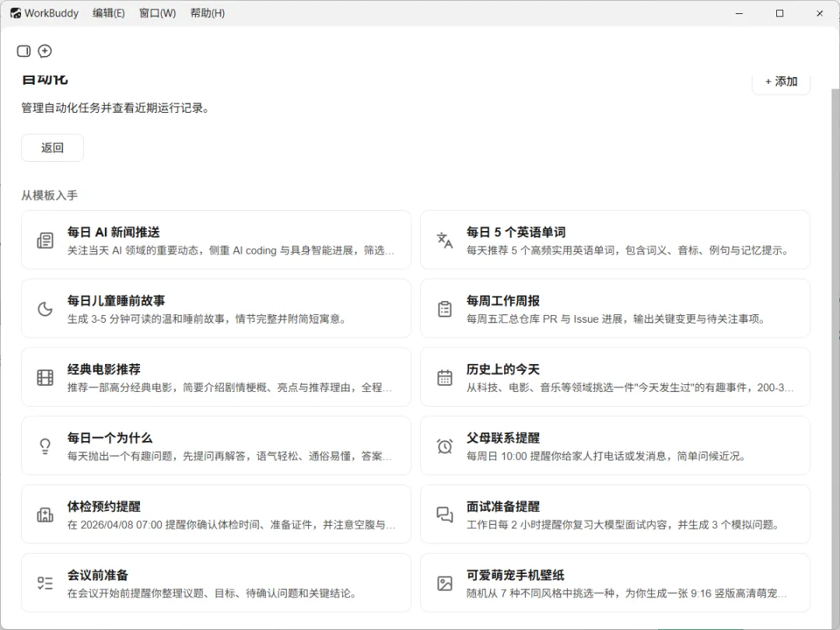Image resolution: width=840 pixels, height=630 pixels.
Task: Select the 每日 AI 新闻推送 template title
Action: point(114,232)
